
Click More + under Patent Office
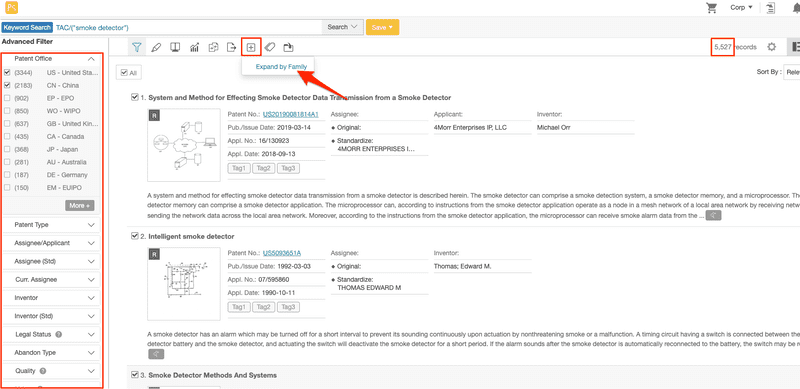80,205
